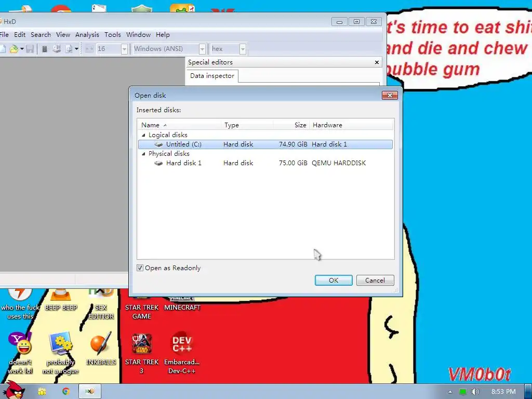Image resolution: width=532 pixels, height=399 pixels.
Task: Click the Show desktop strip beside the clock
Action: (528, 392)
